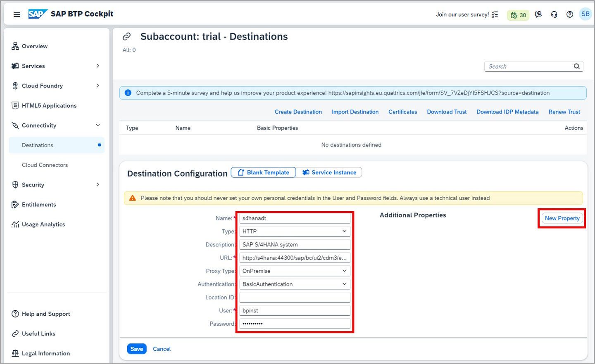Screen dimensions: 595x364
Task: Open the Proxy Type dropdown showing OnPremise
Action: tap(295, 271)
